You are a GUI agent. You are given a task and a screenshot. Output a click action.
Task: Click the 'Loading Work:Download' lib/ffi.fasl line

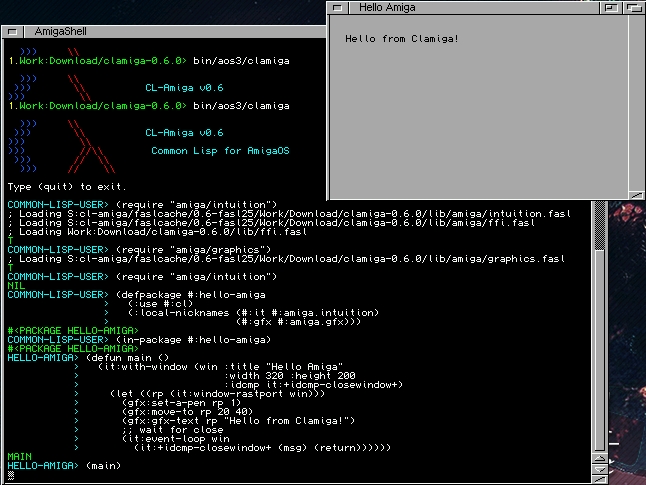[x=157, y=232]
